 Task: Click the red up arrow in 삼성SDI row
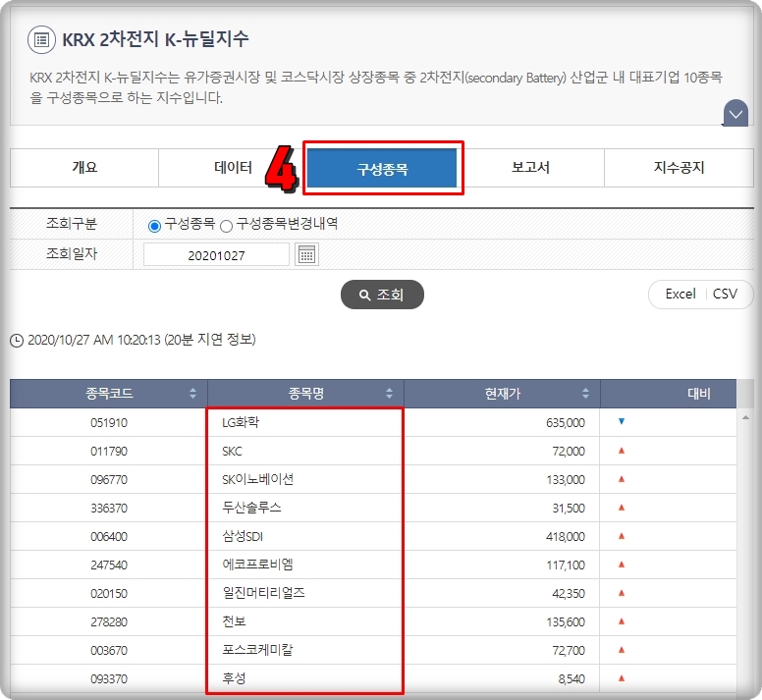(621, 536)
